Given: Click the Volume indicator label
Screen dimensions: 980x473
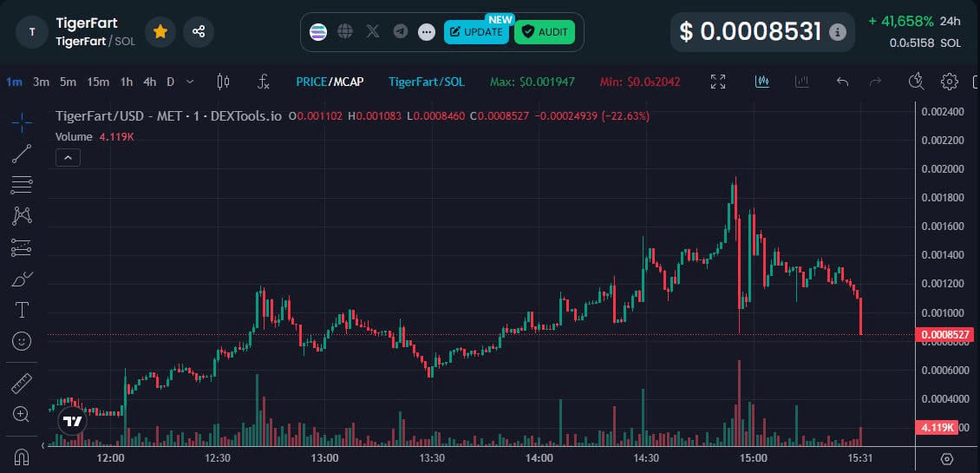Looking at the screenshot, I should pos(74,136).
